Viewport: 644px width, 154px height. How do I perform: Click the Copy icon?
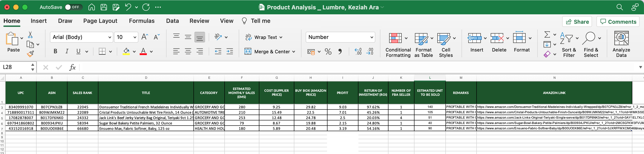tap(30, 44)
